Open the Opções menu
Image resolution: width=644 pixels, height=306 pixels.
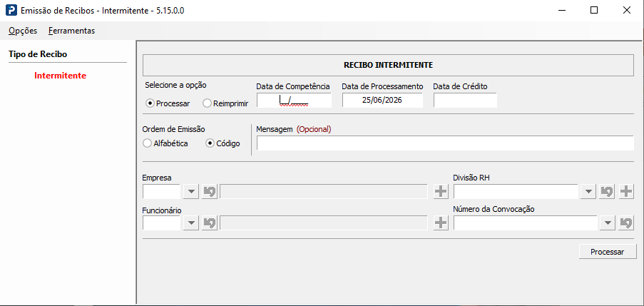pos(23,31)
